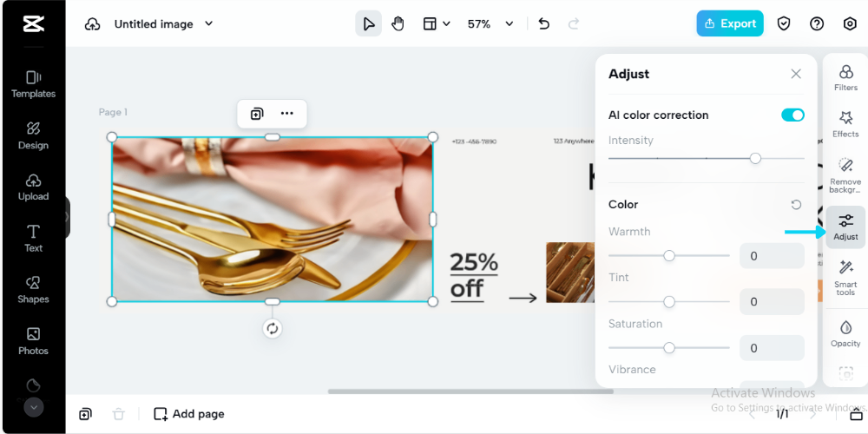Open the Effects tool
This screenshot has width=868, height=434.
[x=845, y=124]
